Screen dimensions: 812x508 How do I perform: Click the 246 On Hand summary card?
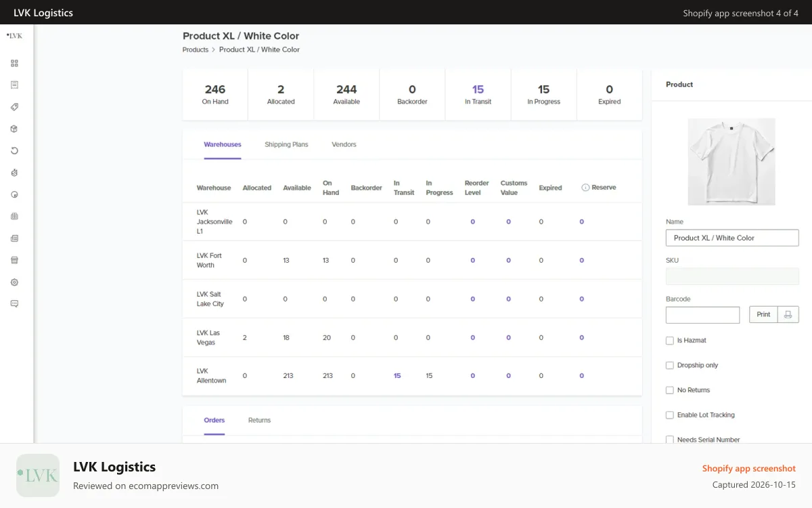click(x=215, y=94)
